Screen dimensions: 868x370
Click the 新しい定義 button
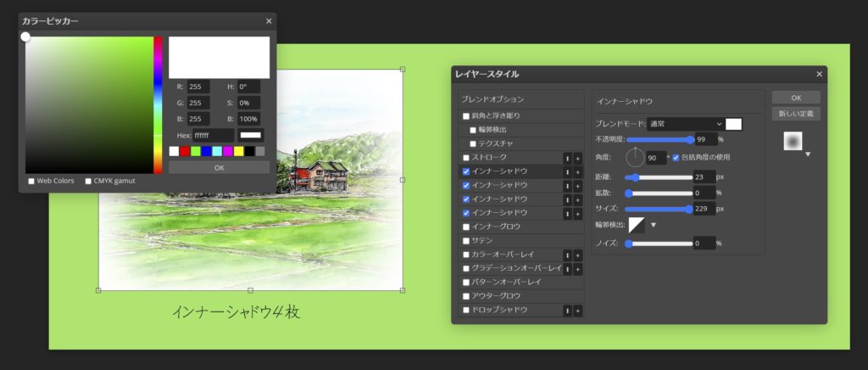[x=795, y=114]
